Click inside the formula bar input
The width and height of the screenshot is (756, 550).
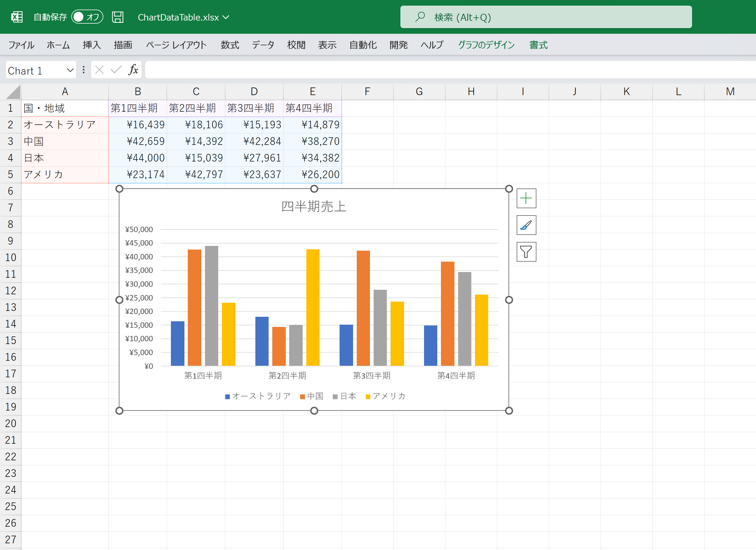(450, 70)
